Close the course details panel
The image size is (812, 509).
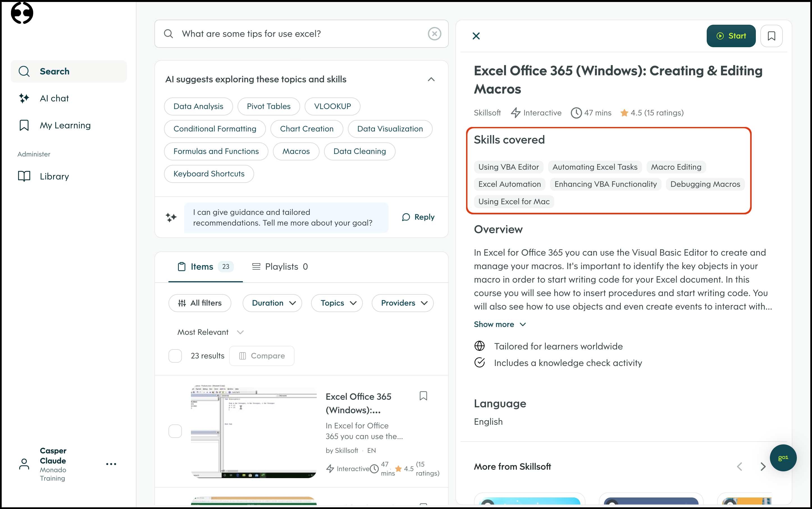[476, 36]
